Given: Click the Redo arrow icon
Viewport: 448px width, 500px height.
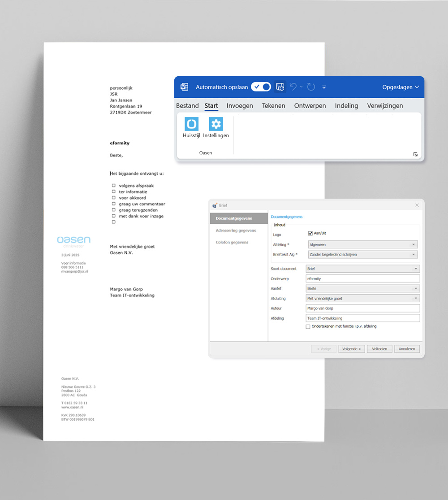Looking at the screenshot, I should (x=311, y=87).
